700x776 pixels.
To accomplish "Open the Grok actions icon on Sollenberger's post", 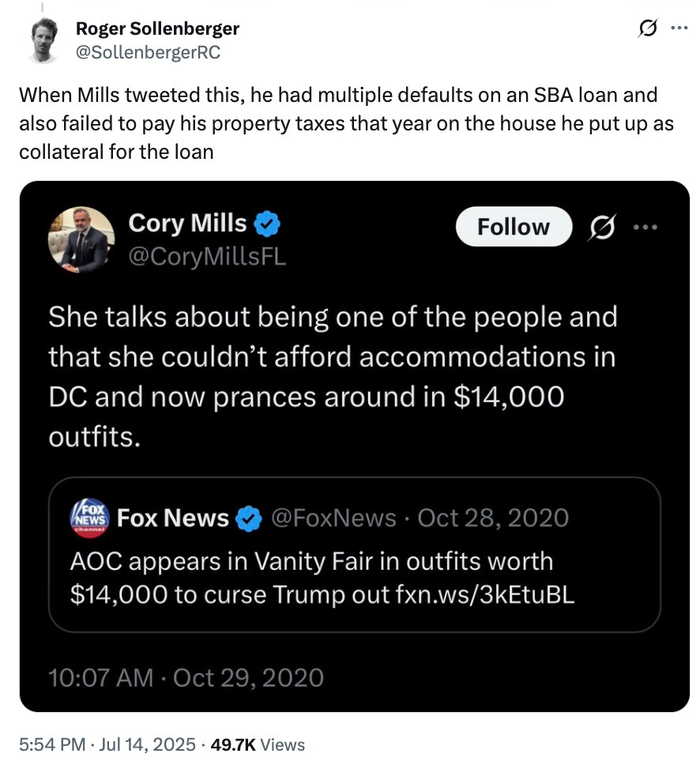I will click(x=648, y=27).
